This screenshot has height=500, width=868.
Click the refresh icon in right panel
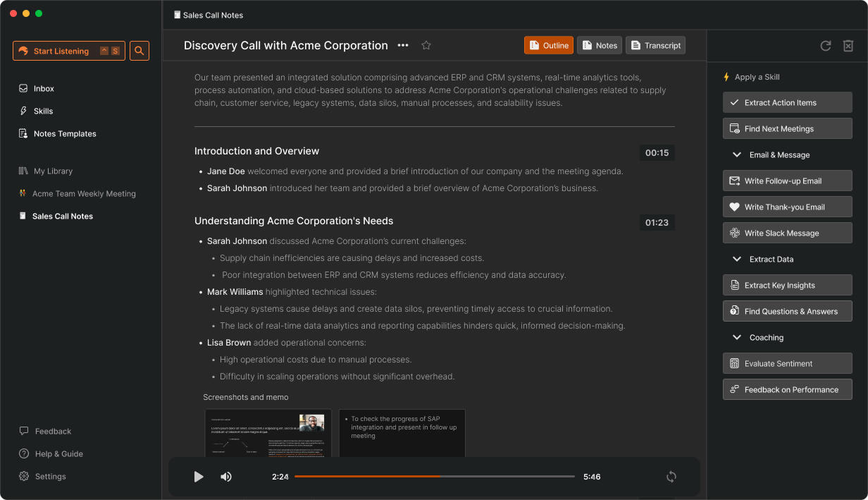826,46
